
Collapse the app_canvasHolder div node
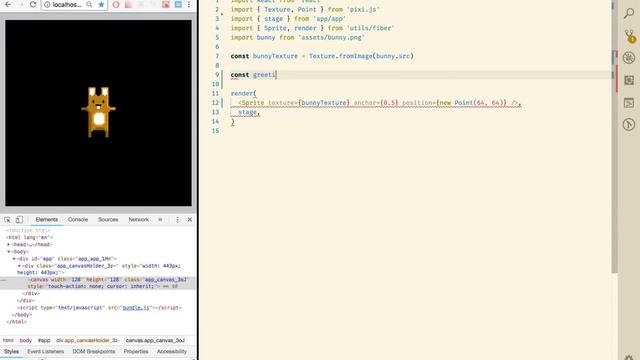[19, 266]
